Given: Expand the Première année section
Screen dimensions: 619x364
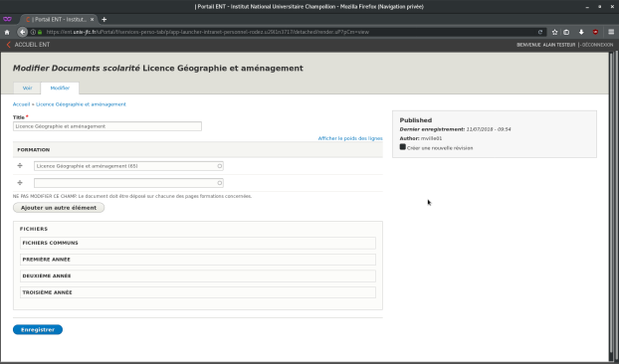Looking at the screenshot, I should (197, 260).
